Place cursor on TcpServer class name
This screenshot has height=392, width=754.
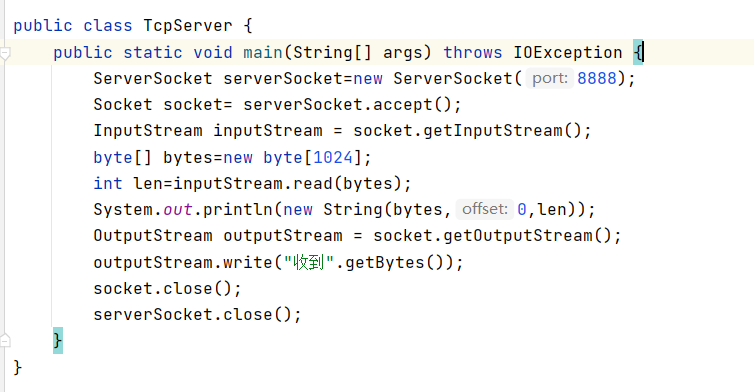[188, 25]
